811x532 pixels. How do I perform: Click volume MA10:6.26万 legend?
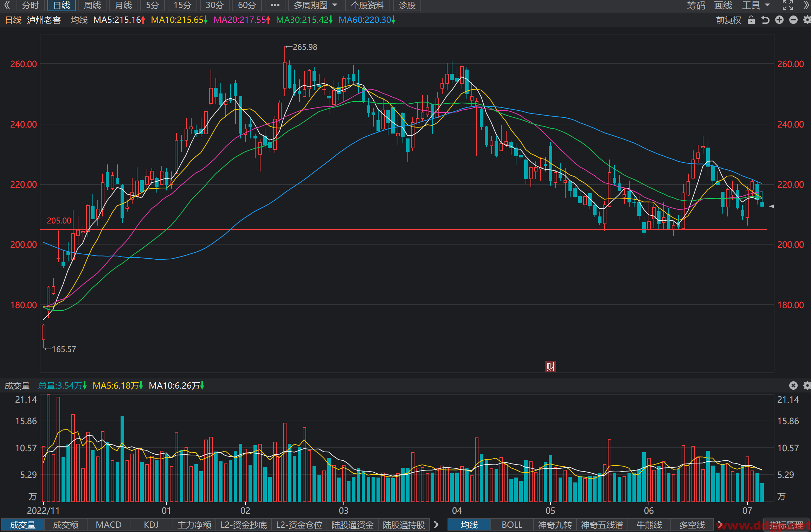(176, 386)
